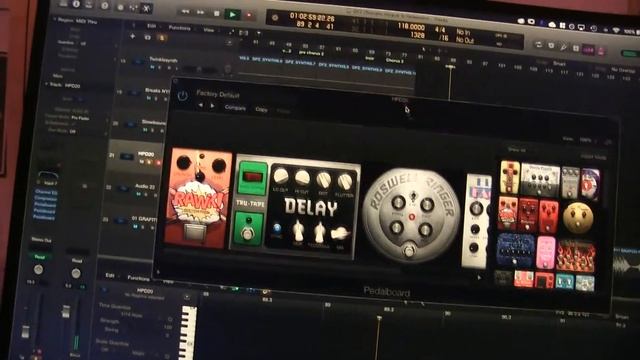Viewport: 640px width, 360px height.
Task: Select the gold round pedal in browser
Action: tap(578, 218)
